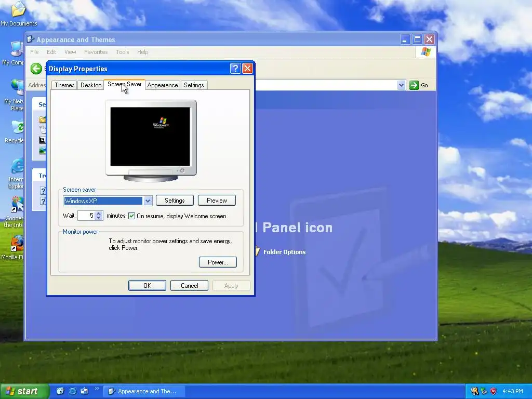The width and height of the screenshot is (532, 399).
Task: Click the 4:43 PM taskbar clock
Action: tap(512, 391)
